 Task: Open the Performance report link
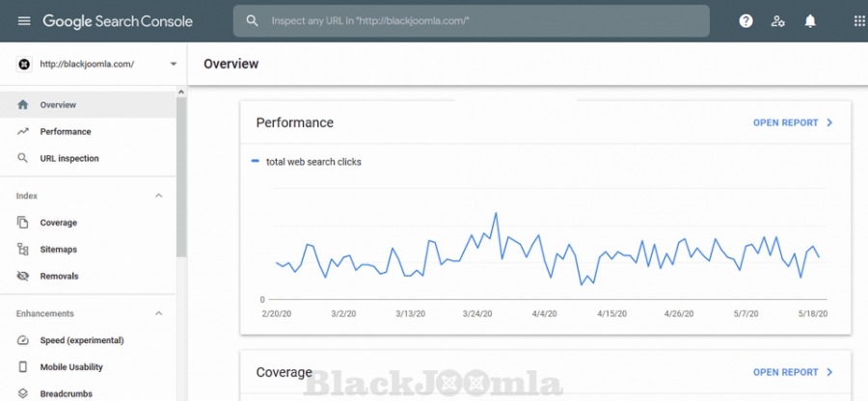(792, 123)
